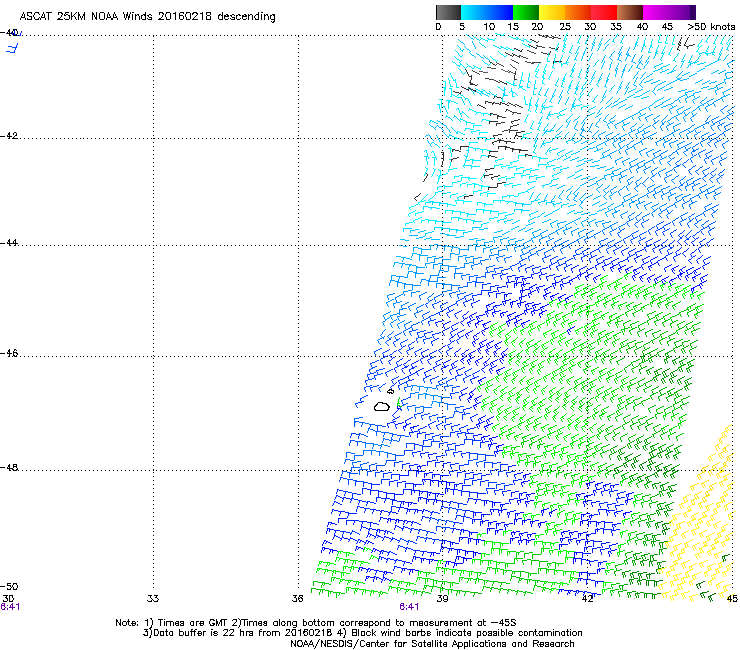Click the dark purple 45-50 knots legend color

coord(682,12)
